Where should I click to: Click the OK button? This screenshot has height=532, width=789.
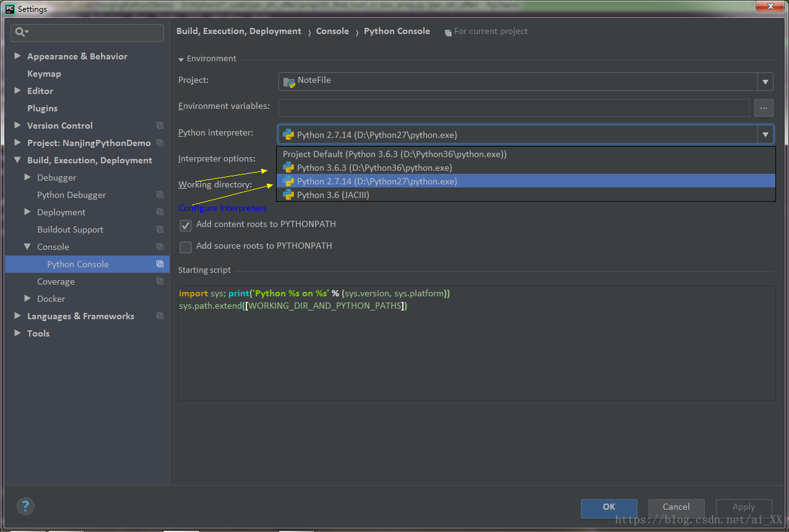[x=609, y=508]
